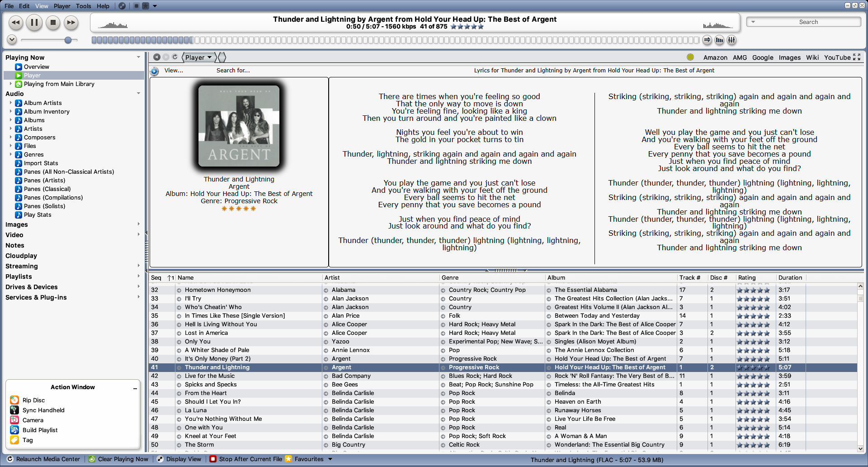Click the refresh icon in navigation bar

tap(175, 57)
